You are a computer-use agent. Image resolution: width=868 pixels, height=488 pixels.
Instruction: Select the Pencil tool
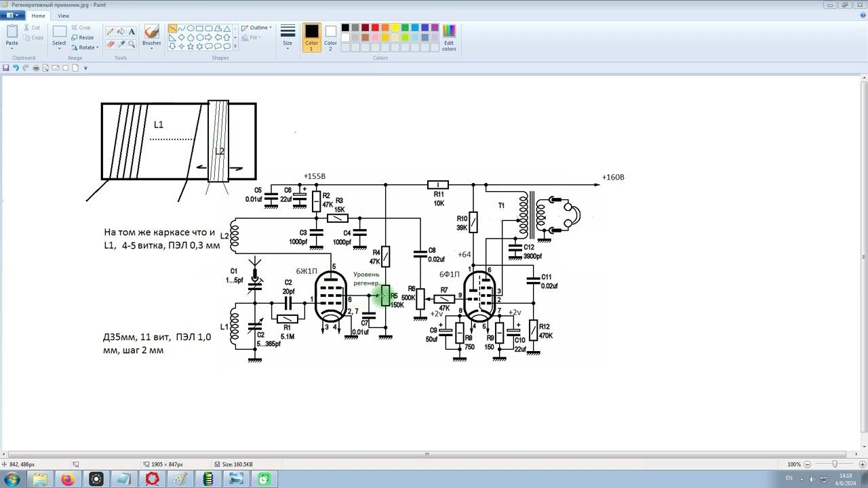tap(110, 31)
